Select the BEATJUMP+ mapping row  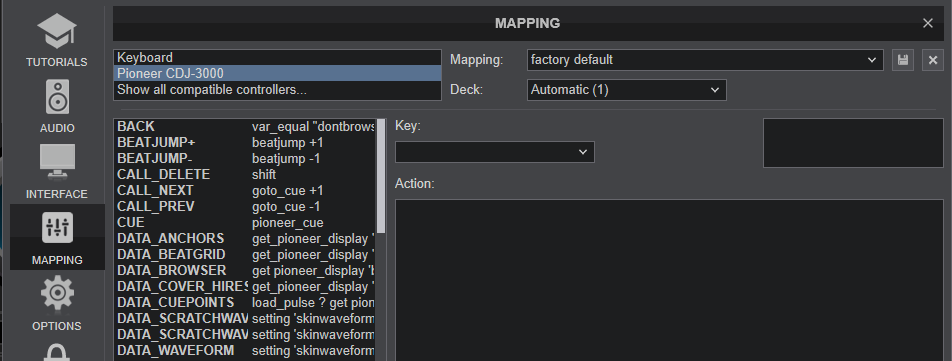[x=245, y=143]
